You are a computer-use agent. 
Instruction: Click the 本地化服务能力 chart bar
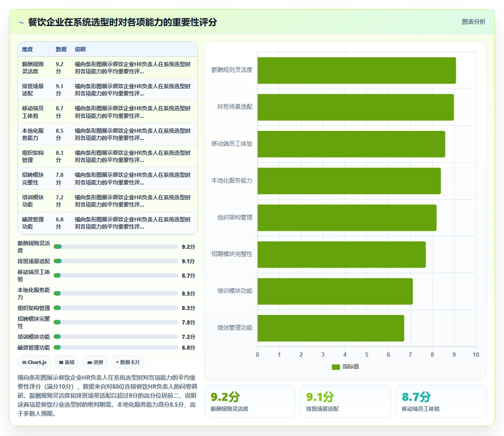point(349,181)
